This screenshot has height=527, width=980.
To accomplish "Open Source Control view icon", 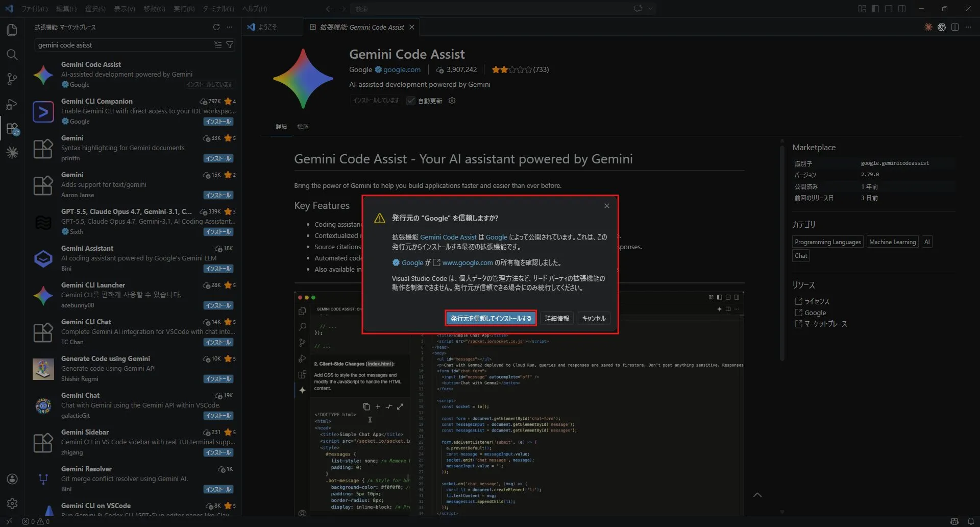I will [x=12, y=79].
